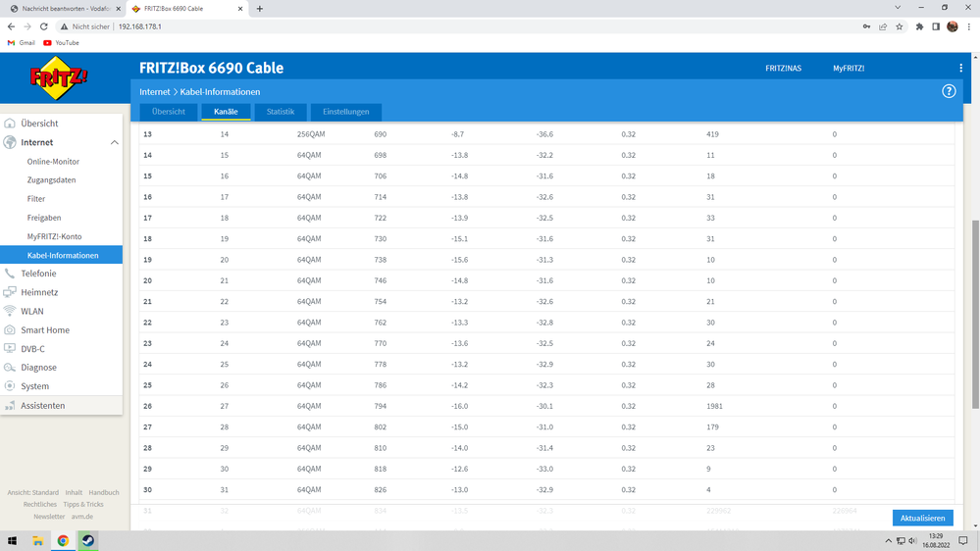Click the WLAN wifi icon

[10, 311]
